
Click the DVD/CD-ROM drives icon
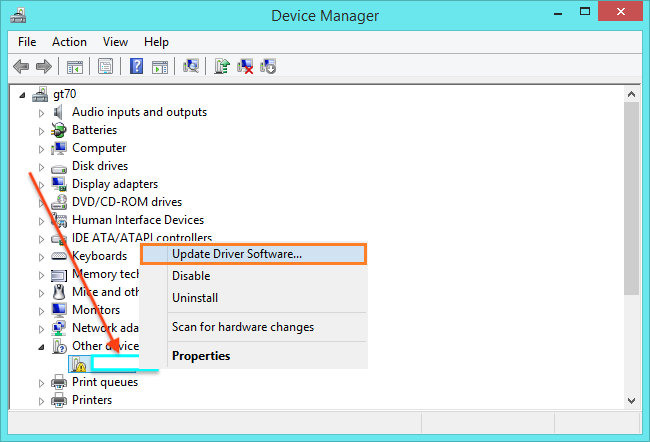(59, 202)
